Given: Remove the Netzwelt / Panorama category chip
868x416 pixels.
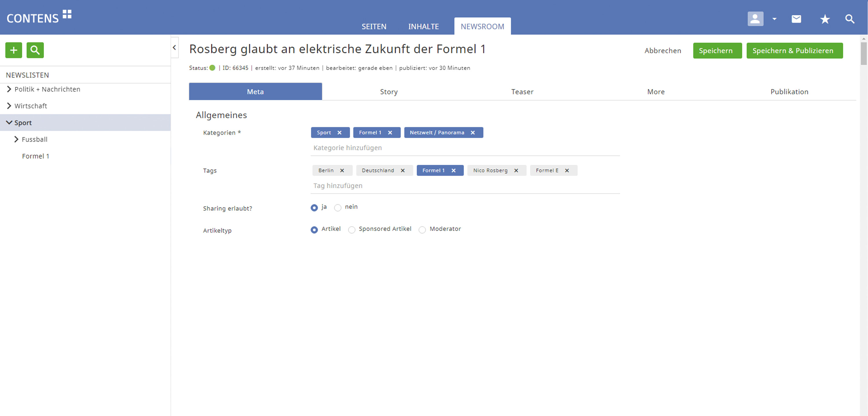Looking at the screenshot, I should [x=473, y=133].
